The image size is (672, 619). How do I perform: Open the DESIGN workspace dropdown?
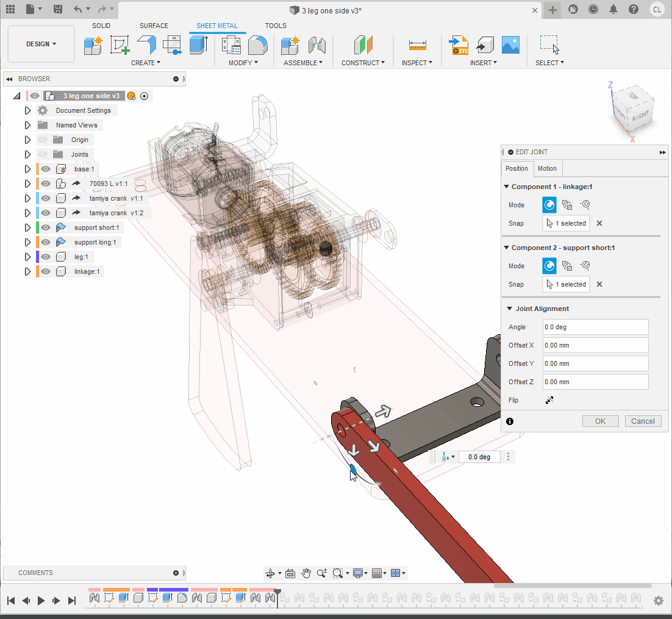coord(41,44)
